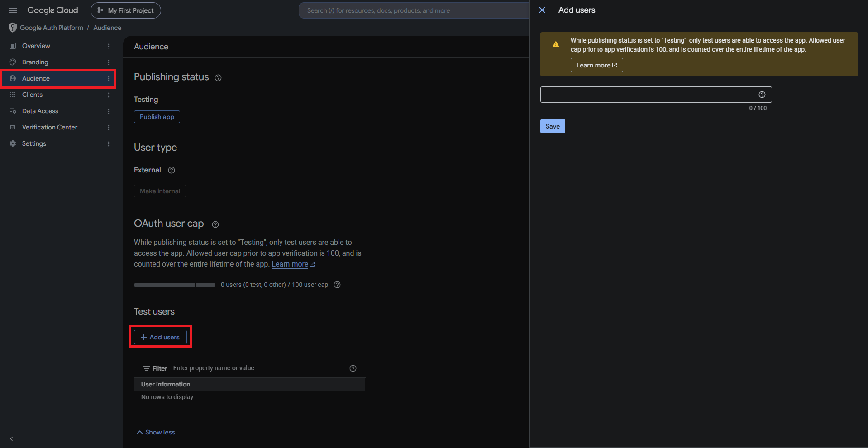Show help for the user cap count
This screenshot has height=448, width=868.
337,285
